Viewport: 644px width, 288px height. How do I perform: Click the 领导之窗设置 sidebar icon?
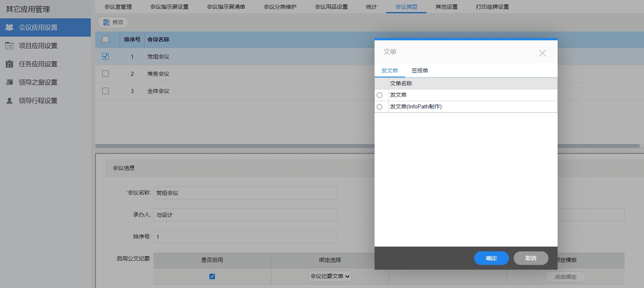[x=10, y=82]
